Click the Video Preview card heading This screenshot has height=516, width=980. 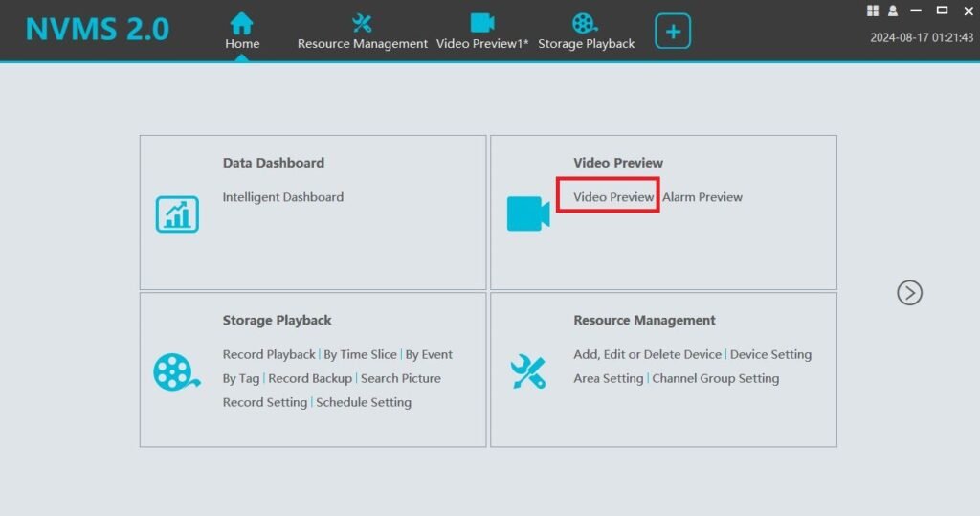coord(618,163)
